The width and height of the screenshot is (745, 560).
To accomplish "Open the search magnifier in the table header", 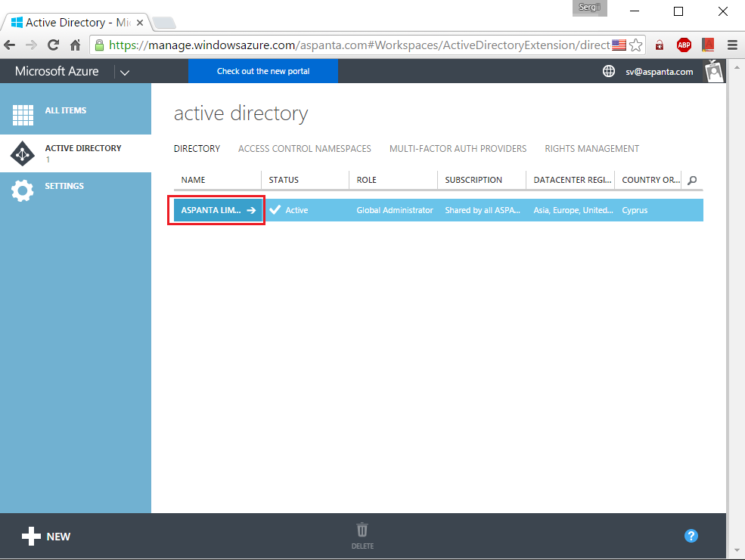I will 691,180.
